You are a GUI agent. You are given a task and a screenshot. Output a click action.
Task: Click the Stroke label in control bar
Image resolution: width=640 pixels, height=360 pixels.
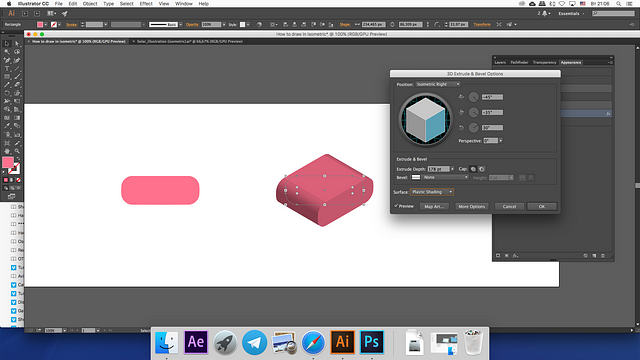tap(71, 24)
